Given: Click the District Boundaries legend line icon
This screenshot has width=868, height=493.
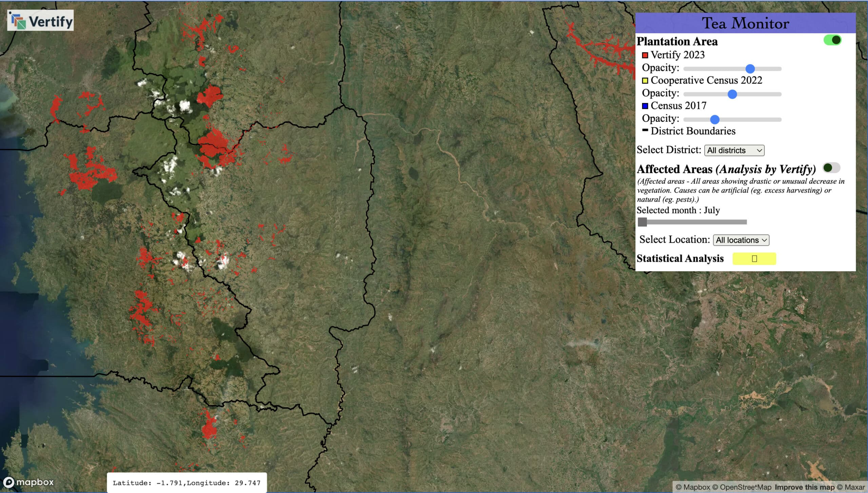Looking at the screenshot, I should tap(645, 130).
